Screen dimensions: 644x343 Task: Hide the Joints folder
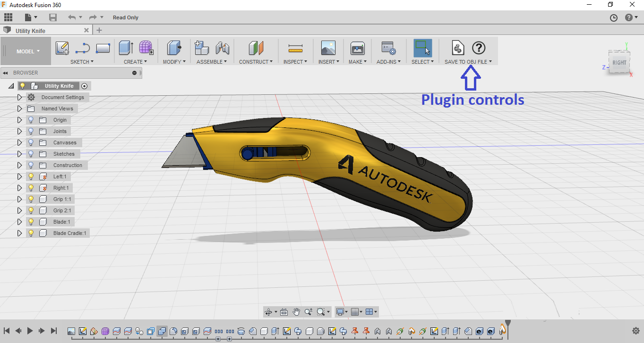(x=31, y=131)
